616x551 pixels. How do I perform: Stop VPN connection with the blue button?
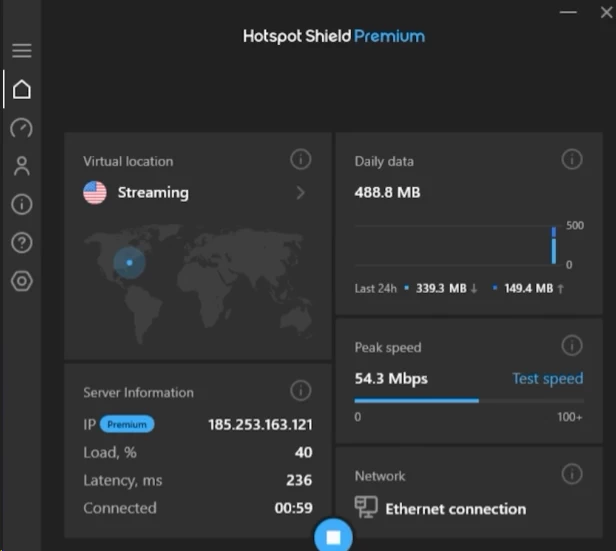coord(333,536)
